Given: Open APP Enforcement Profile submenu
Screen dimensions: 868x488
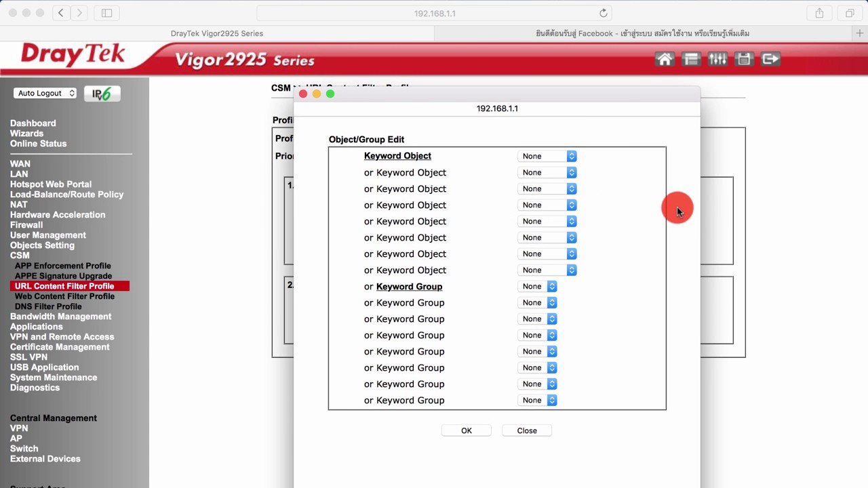Looking at the screenshot, I should [x=63, y=266].
